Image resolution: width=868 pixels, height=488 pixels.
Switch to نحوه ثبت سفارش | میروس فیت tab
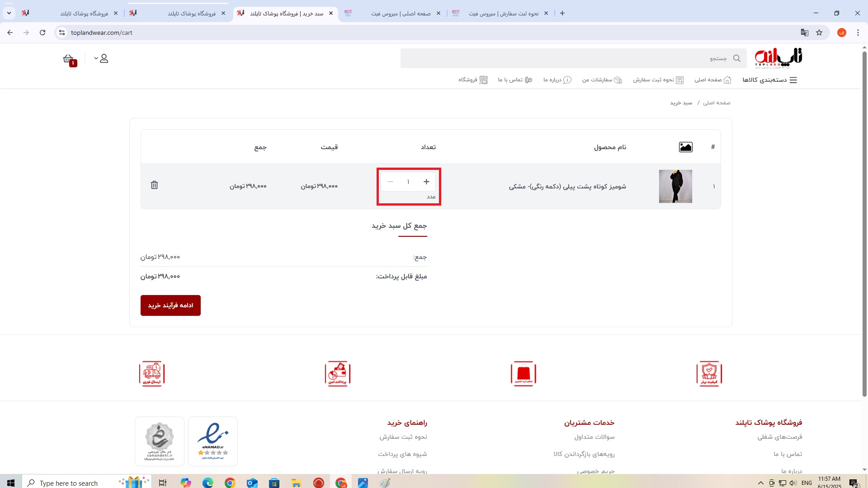[500, 14]
